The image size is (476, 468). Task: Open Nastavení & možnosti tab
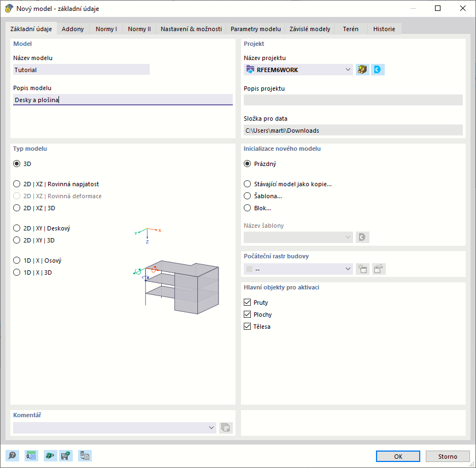191,29
